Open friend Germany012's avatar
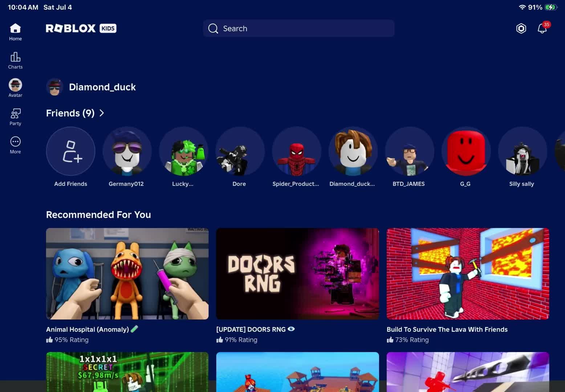Screen dimensions: 565x392 coord(127,151)
